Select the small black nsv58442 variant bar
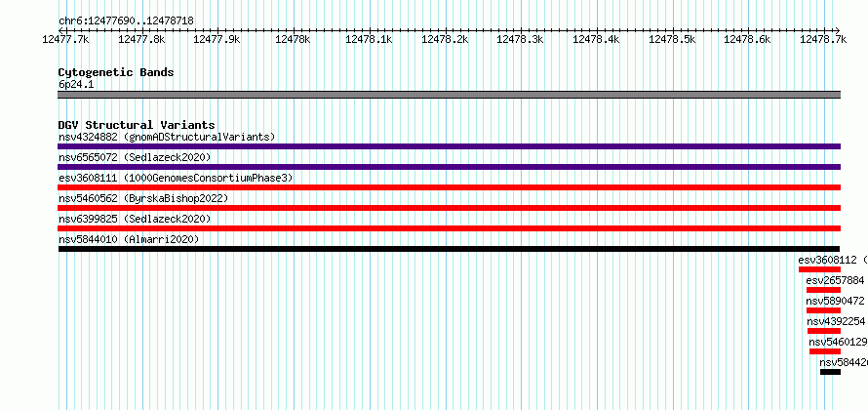Viewport: 868px width, 410px height. pos(830,372)
